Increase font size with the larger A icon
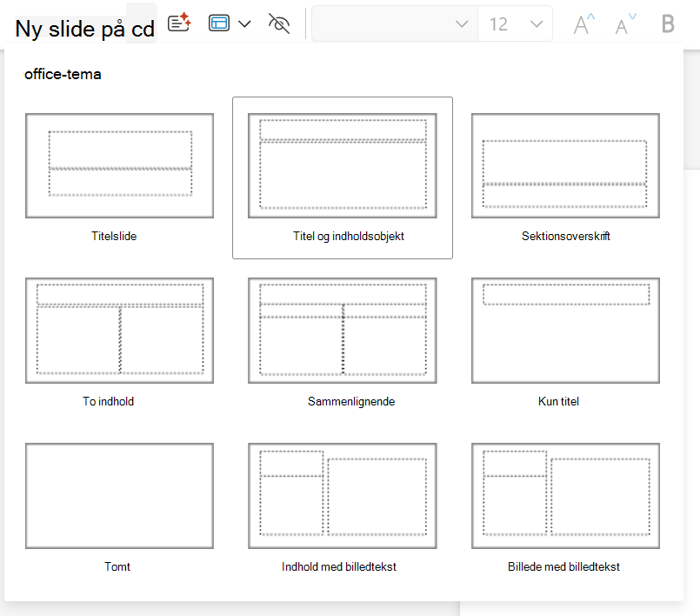 pos(584,23)
